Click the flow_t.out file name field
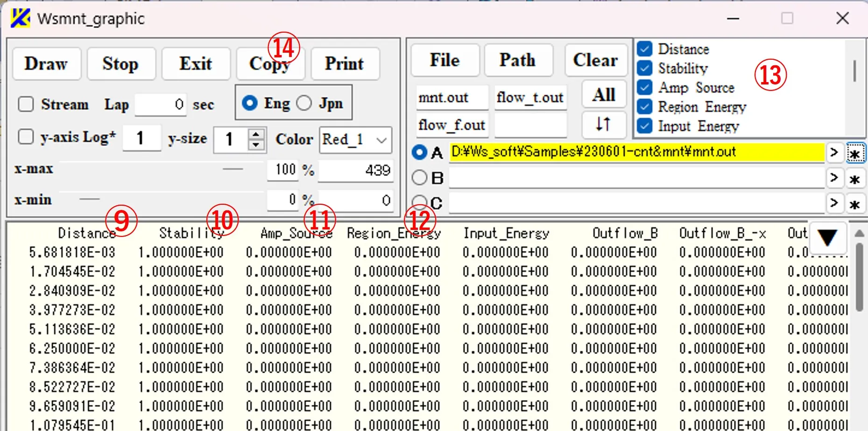868x431 pixels. [530, 97]
